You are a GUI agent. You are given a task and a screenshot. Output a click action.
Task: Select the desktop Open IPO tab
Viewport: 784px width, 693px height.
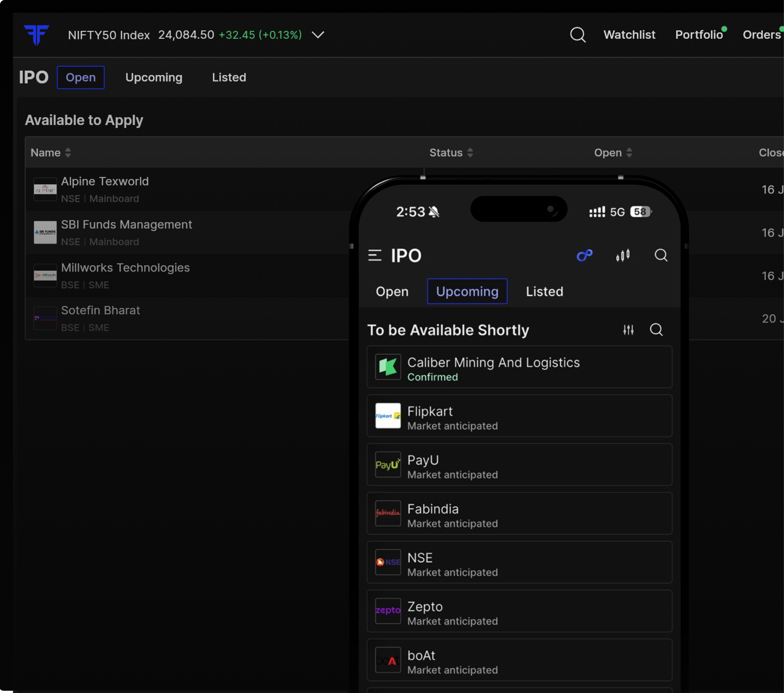coord(81,77)
